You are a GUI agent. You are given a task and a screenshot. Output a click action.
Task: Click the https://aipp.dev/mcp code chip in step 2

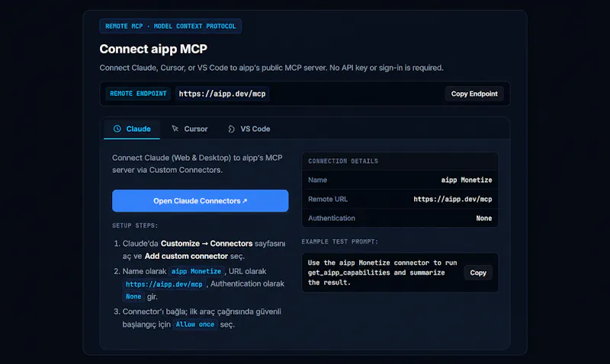click(x=164, y=284)
